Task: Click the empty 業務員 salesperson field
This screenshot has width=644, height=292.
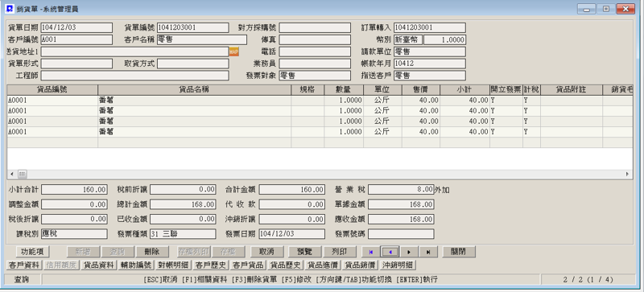Action: pyautogui.click(x=315, y=64)
